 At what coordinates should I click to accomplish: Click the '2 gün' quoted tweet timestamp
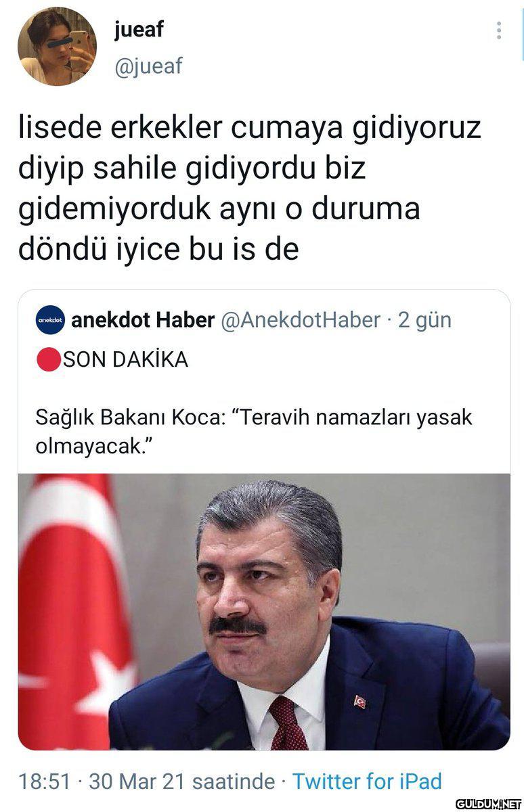(x=424, y=320)
